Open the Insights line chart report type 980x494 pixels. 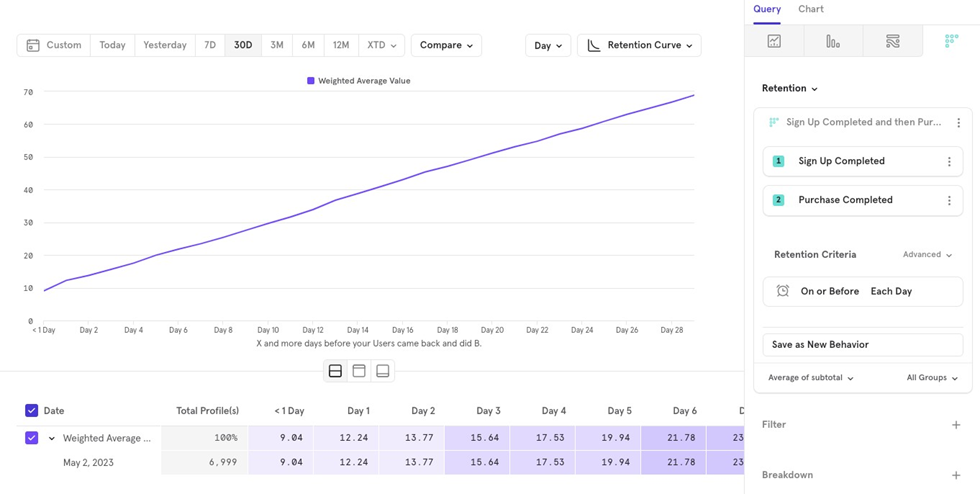click(x=774, y=41)
